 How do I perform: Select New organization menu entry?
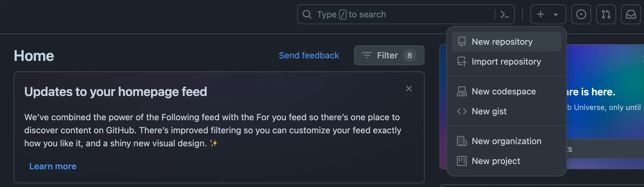[506, 141]
